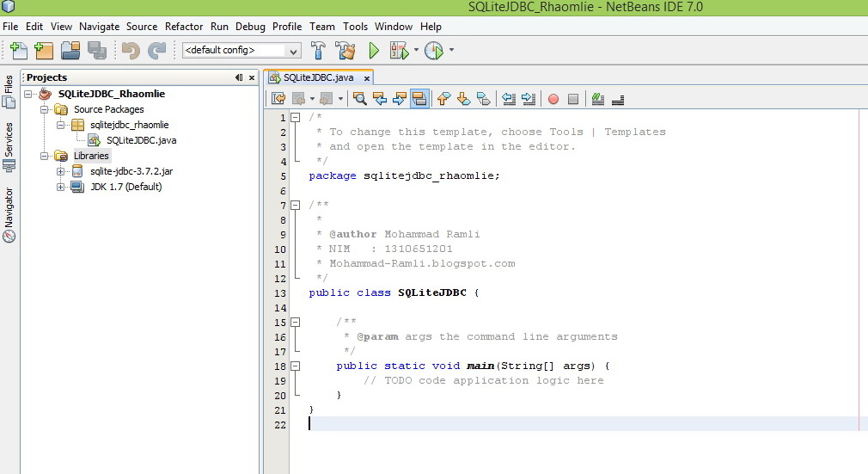The height and width of the screenshot is (474, 868).
Task: Click the Uncomment lines icon
Action: pos(618,99)
